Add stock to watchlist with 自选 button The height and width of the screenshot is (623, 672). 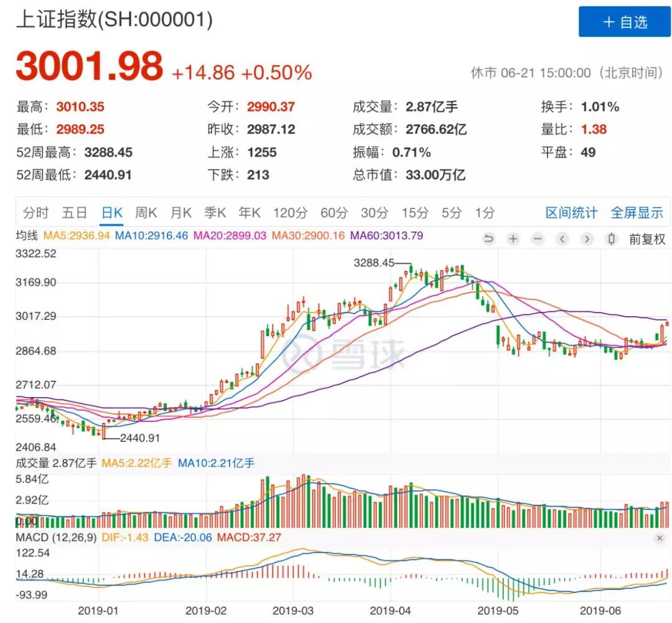tap(625, 22)
